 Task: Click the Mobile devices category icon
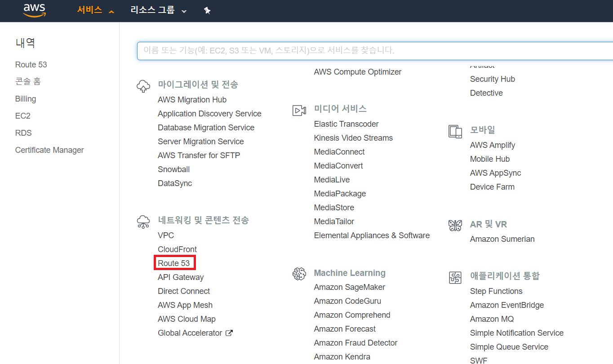tap(455, 132)
